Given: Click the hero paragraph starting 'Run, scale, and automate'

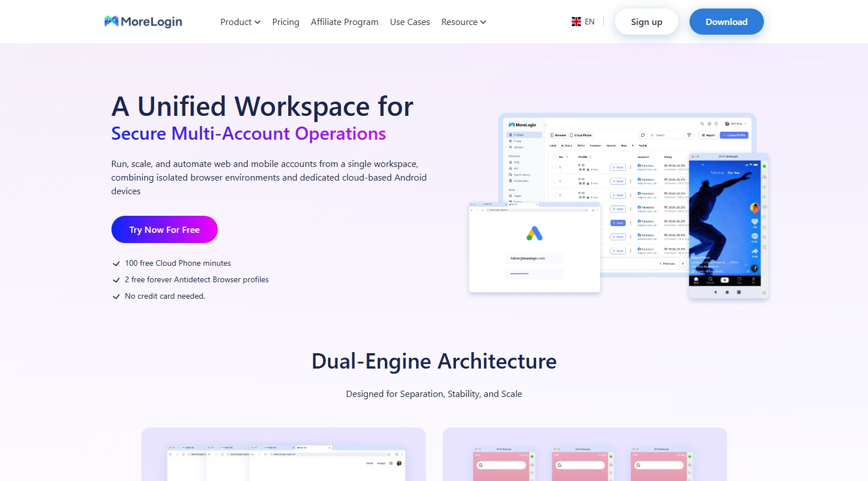Looking at the screenshot, I should point(269,177).
